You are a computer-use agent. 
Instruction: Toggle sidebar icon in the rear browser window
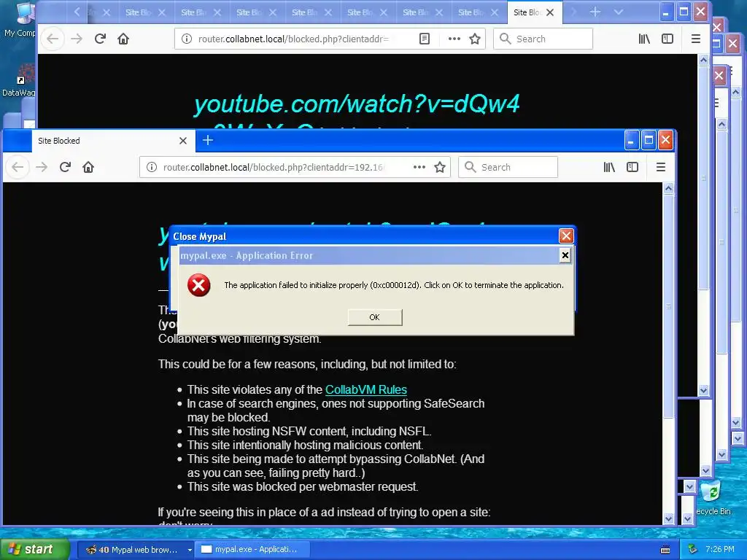coord(667,39)
